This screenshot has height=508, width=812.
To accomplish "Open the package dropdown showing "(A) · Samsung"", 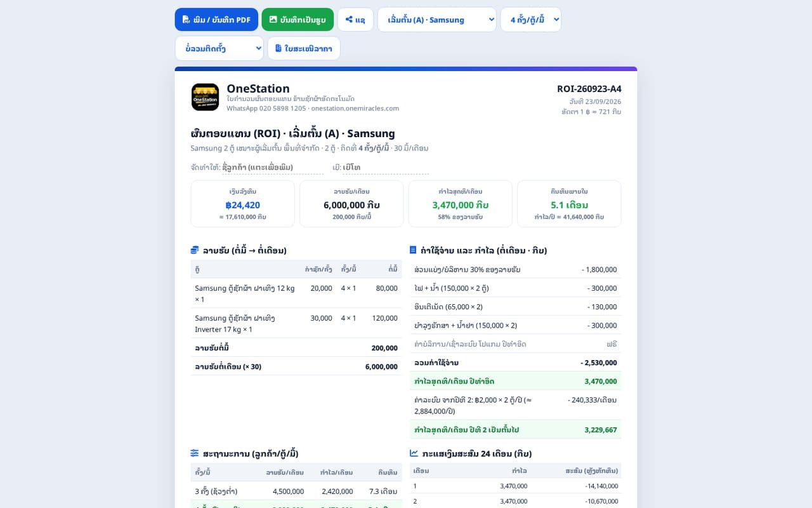I will [437, 20].
